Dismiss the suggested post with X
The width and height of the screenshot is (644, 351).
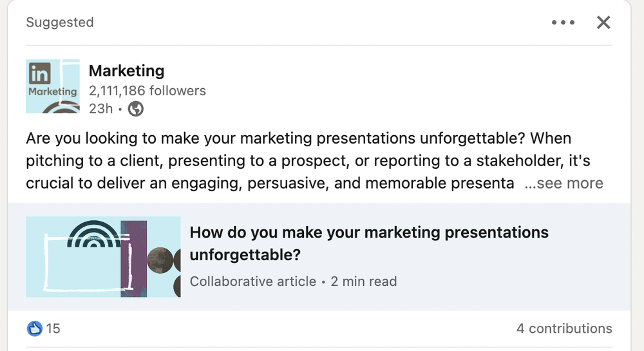pyautogui.click(x=603, y=23)
